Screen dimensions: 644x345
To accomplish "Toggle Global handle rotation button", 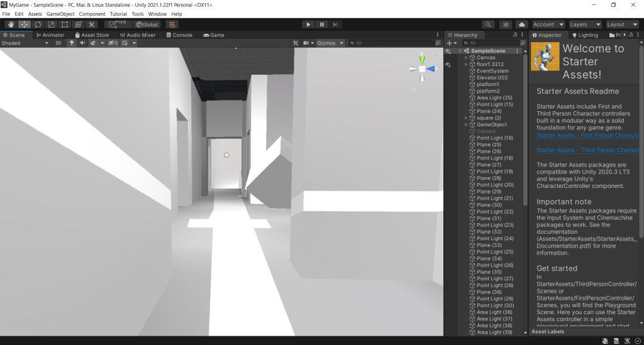I will pyautogui.click(x=148, y=25).
